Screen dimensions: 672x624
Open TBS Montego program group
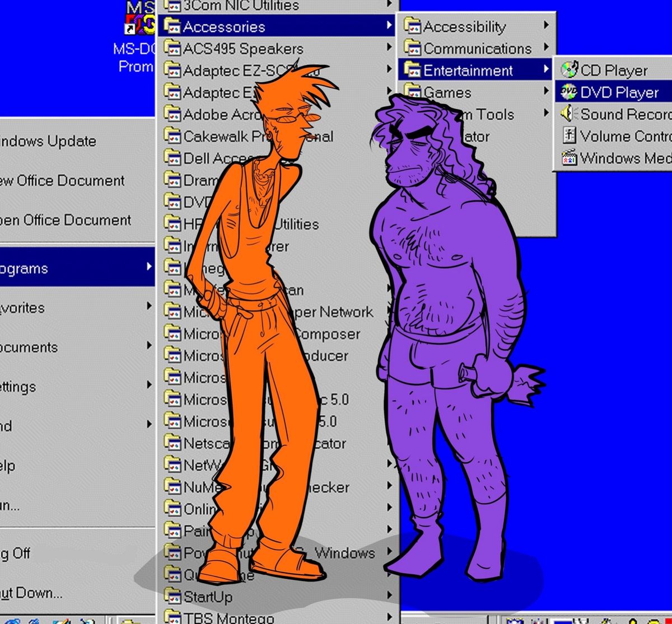[x=277, y=616]
